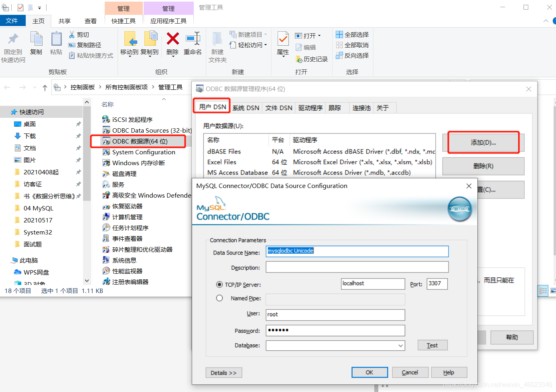Click the Paste icon in ribbon
This screenshot has height=392, width=556.
(56, 39)
